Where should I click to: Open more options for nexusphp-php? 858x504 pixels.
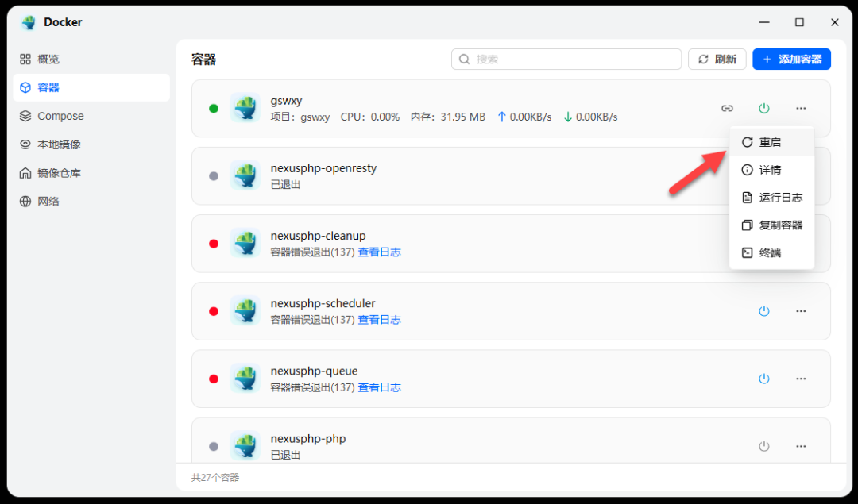[x=801, y=446]
